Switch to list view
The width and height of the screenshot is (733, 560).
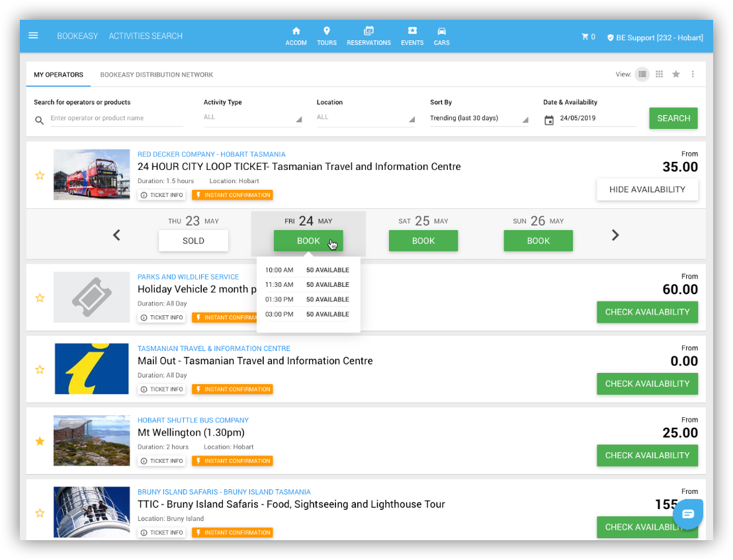pos(642,74)
